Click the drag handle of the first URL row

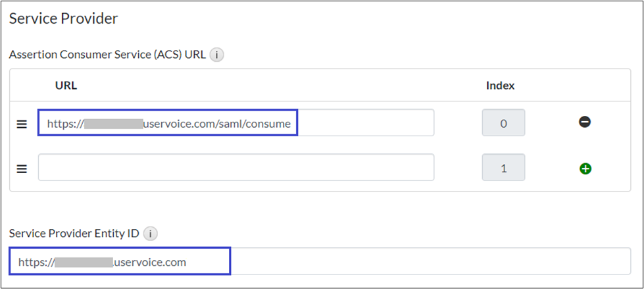[22, 123]
